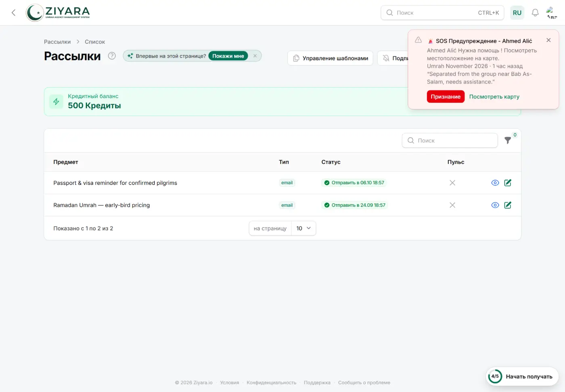The width and height of the screenshot is (565, 392).
Task: Open the notifications bell
Action: 535,13
